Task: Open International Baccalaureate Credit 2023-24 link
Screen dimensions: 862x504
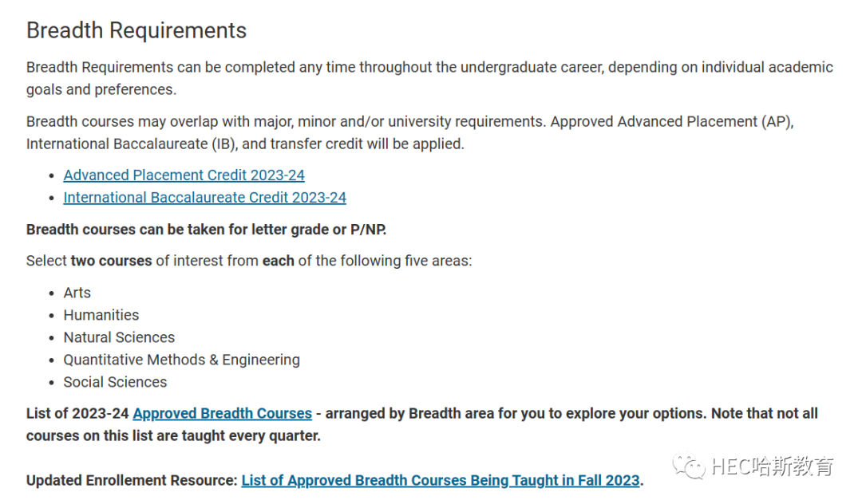Action: point(204,198)
